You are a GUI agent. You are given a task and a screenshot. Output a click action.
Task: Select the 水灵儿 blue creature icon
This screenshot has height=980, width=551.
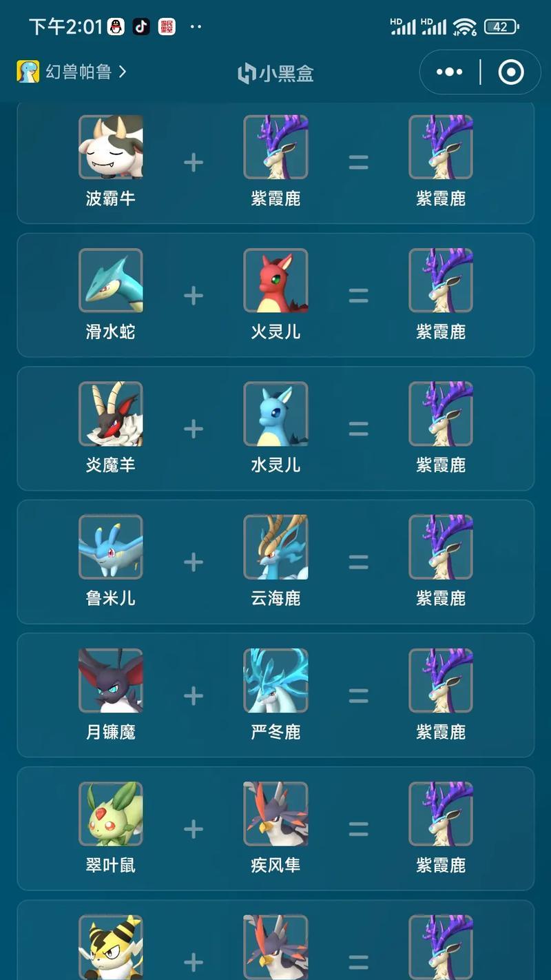point(275,414)
